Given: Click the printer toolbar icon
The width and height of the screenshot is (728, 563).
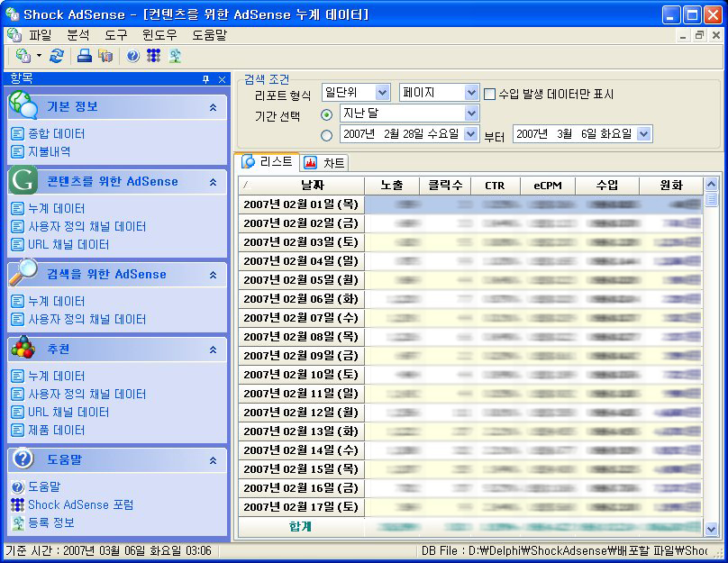Looking at the screenshot, I should tap(84, 56).
